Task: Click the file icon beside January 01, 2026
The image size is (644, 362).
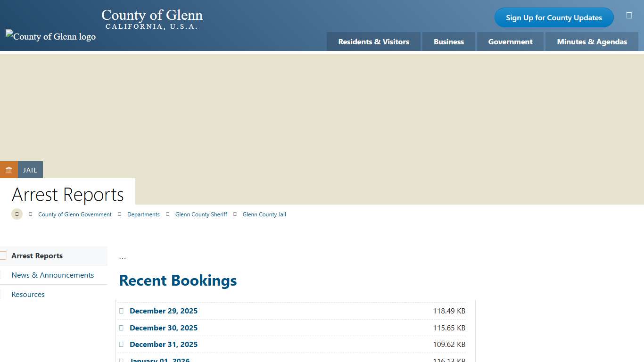Action: tap(122, 360)
